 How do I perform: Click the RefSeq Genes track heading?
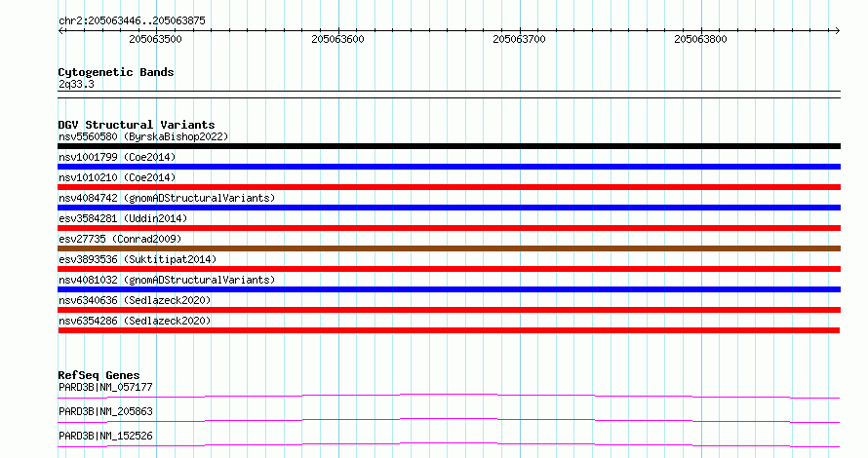99,375
